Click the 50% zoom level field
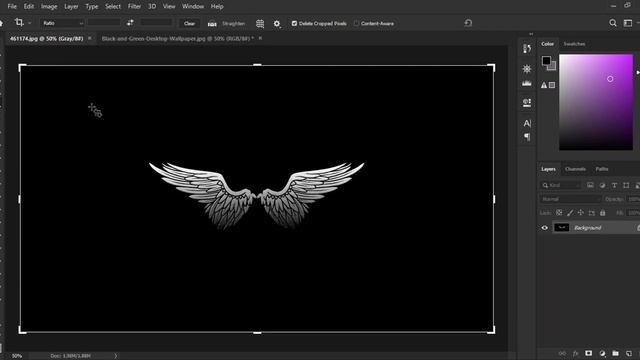 17,356
